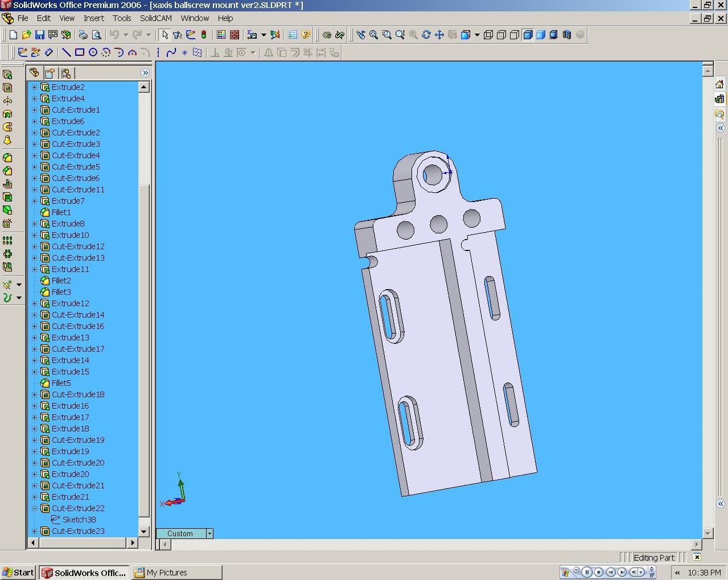
Task: Select the Rectangle sketch tool
Action: (80, 52)
